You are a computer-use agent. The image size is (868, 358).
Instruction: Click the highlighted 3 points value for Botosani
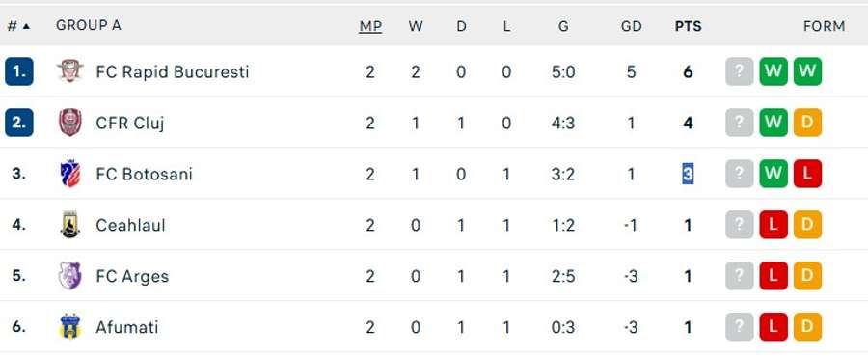[688, 174]
